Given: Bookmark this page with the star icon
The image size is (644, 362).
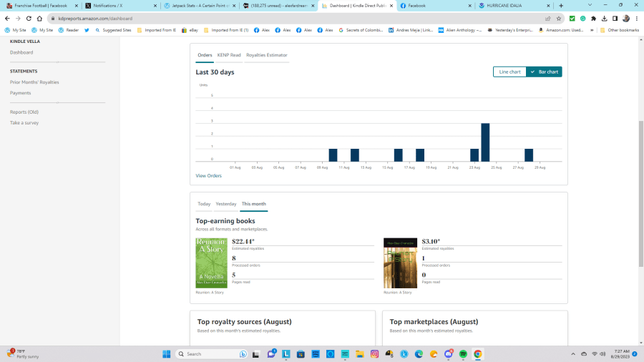Looking at the screenshot, I should tap(559, 18).
